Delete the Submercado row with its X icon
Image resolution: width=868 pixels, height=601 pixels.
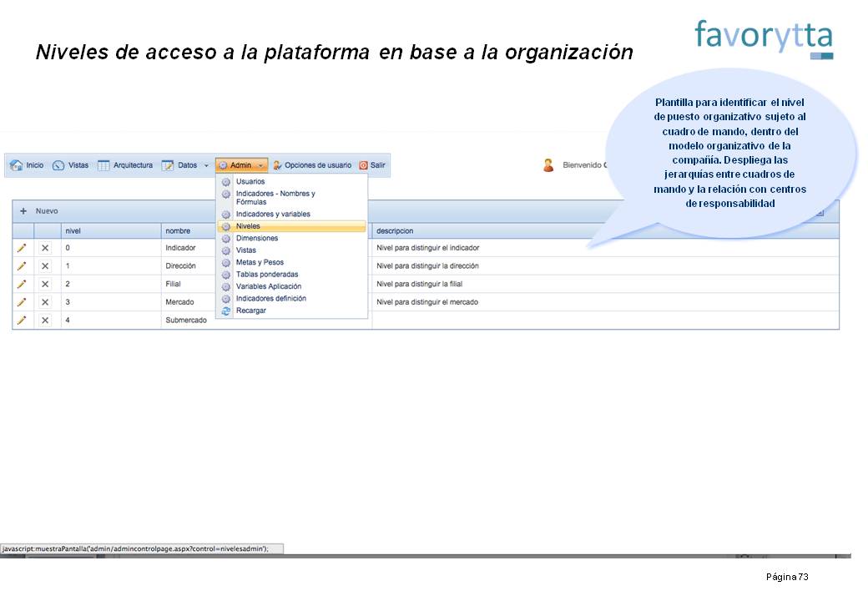pyautogui.click(x=45, y=320)
